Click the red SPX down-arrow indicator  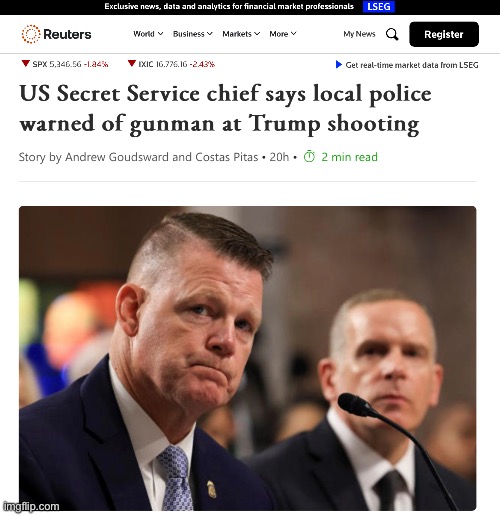point(25,63)
